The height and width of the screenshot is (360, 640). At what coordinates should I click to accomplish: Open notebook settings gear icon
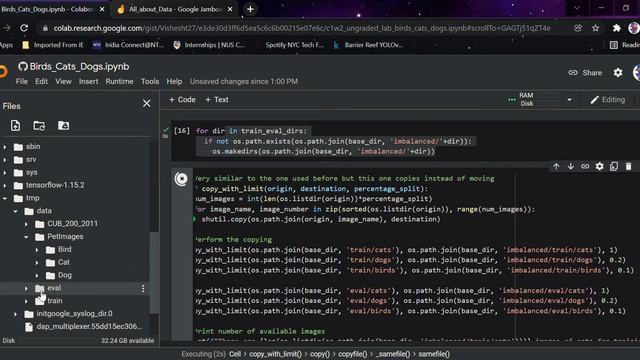click(618, 73)
